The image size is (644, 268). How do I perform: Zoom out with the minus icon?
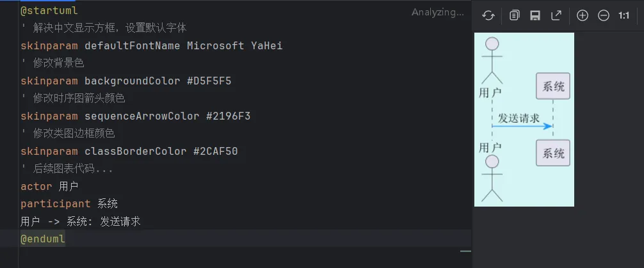pos(603,15)
